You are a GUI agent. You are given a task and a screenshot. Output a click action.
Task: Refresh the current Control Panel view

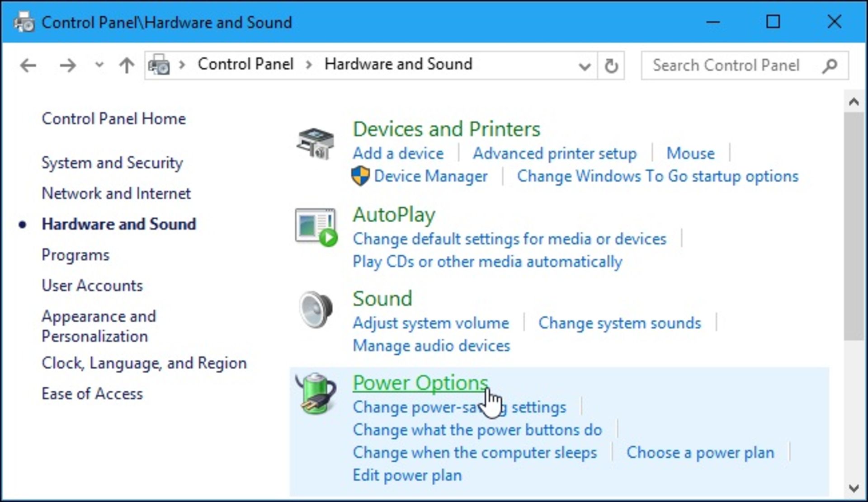[611, 66]
